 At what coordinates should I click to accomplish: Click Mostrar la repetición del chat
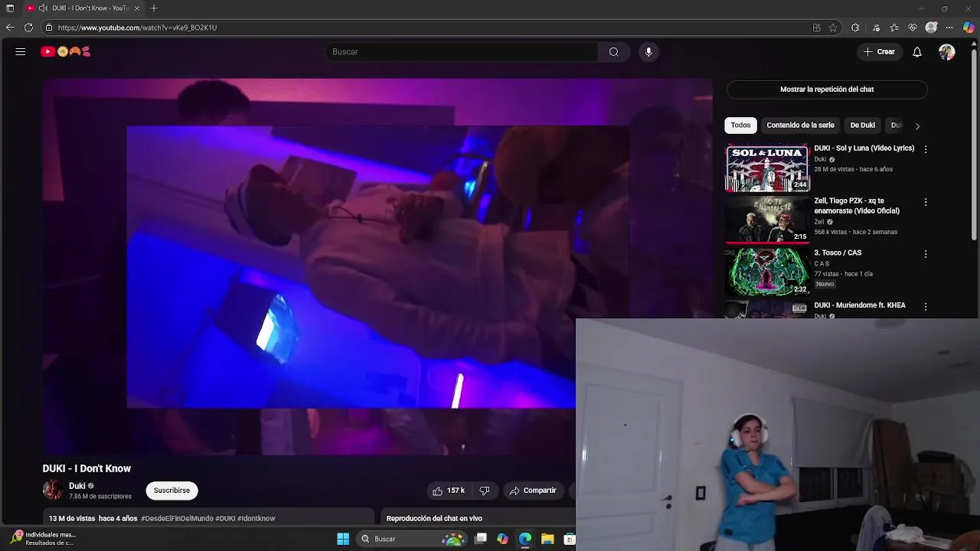tap(827, 90)
